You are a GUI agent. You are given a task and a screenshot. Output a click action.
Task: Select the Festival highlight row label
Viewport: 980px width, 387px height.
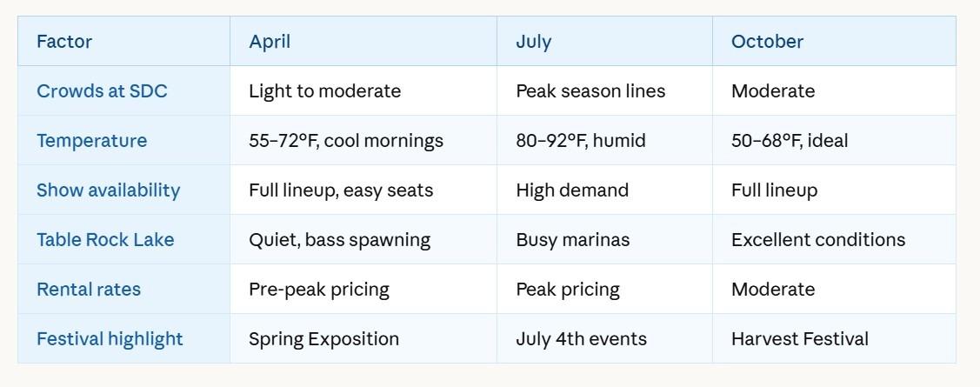coord(110,339)
